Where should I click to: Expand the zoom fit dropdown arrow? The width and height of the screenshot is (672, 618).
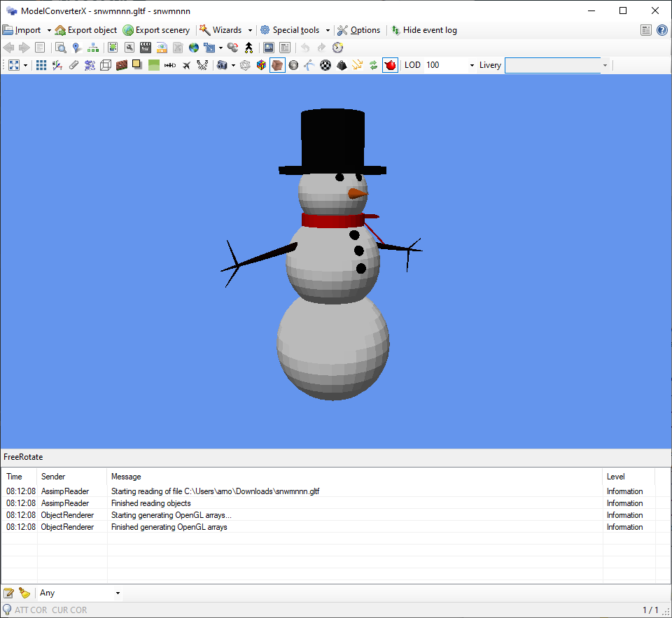coord(25,65)
